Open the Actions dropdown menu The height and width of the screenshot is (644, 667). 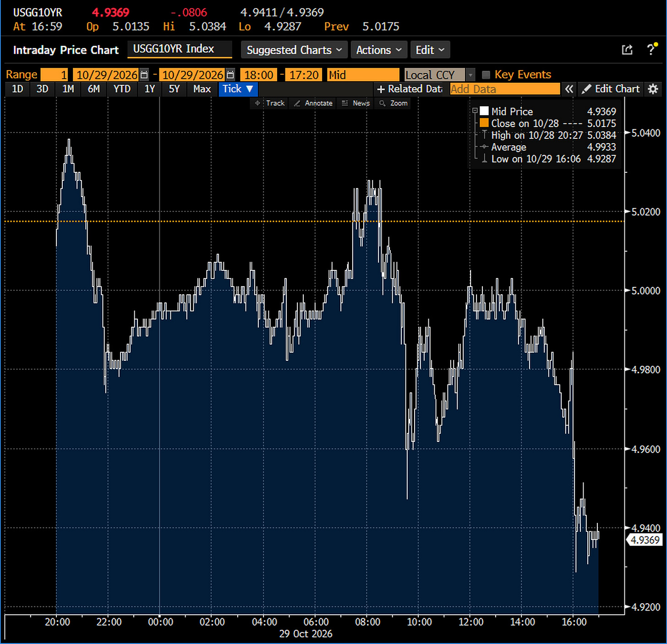coord(379,50)
